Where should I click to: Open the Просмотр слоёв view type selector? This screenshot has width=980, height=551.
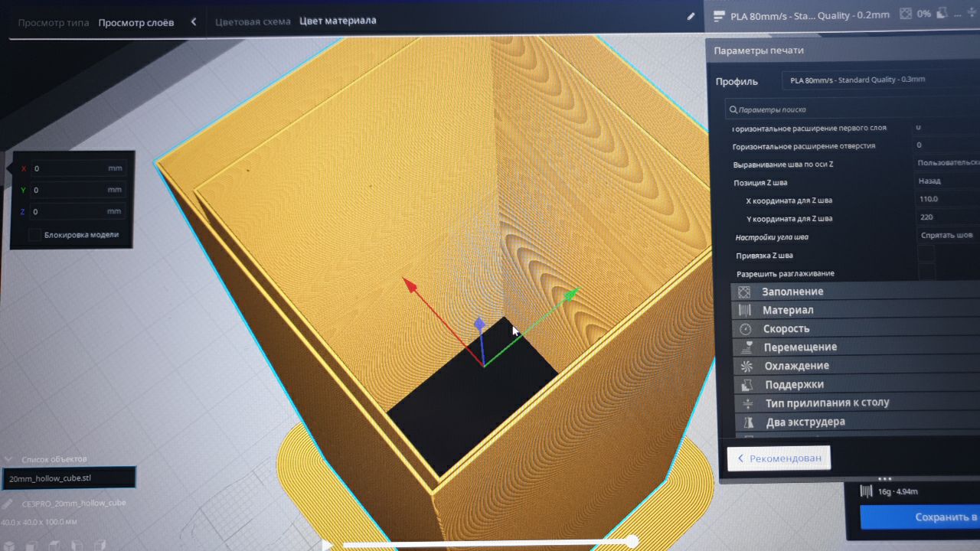coord(136,22)
